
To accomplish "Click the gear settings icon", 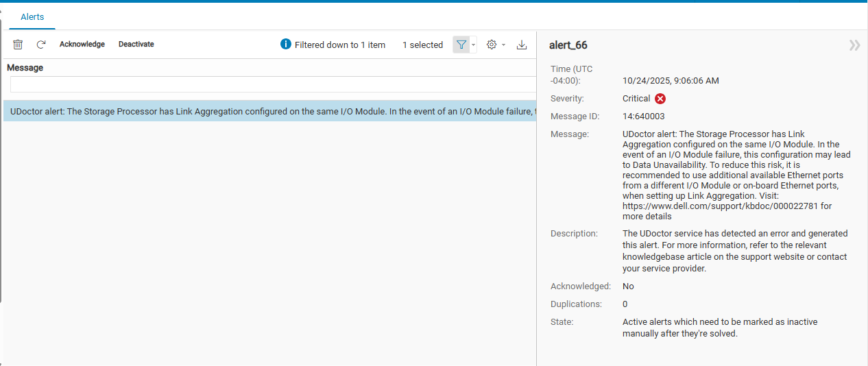I will (x=491, y=45).
